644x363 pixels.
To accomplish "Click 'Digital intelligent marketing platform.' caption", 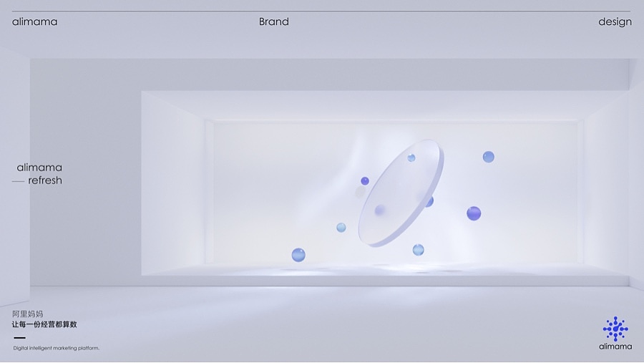I will (x=57, y=348).
